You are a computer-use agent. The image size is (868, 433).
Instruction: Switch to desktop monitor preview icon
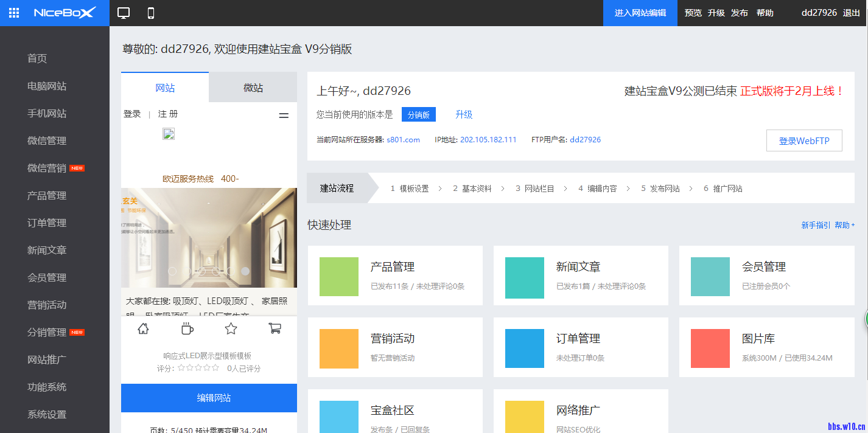(x=124, y=13)
